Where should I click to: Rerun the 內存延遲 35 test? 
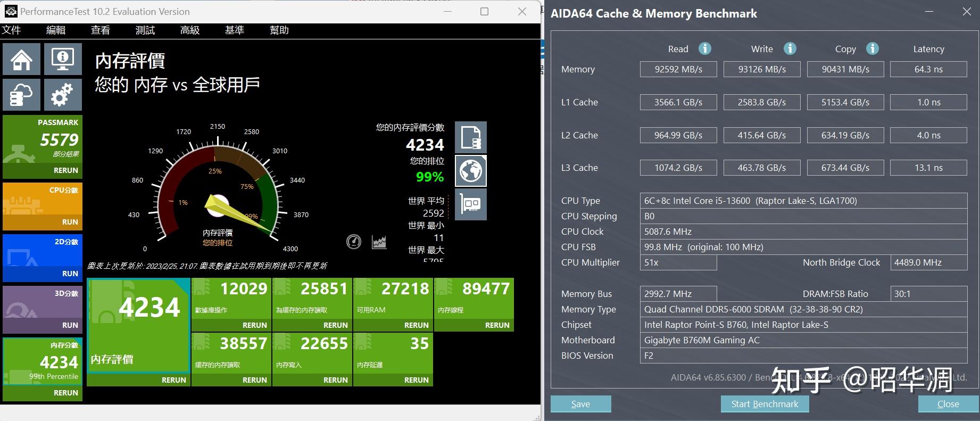pos(416,380)
